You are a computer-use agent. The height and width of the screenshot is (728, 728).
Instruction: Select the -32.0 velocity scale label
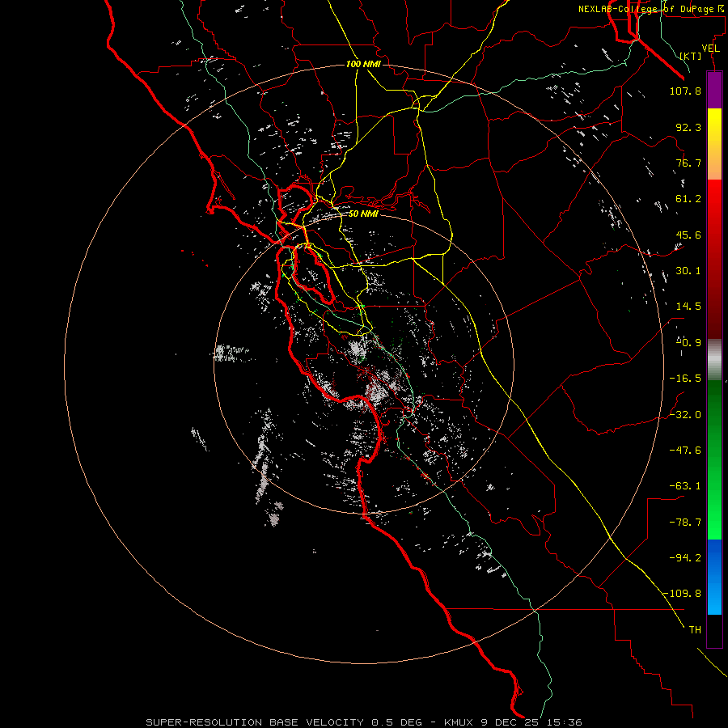685,415
